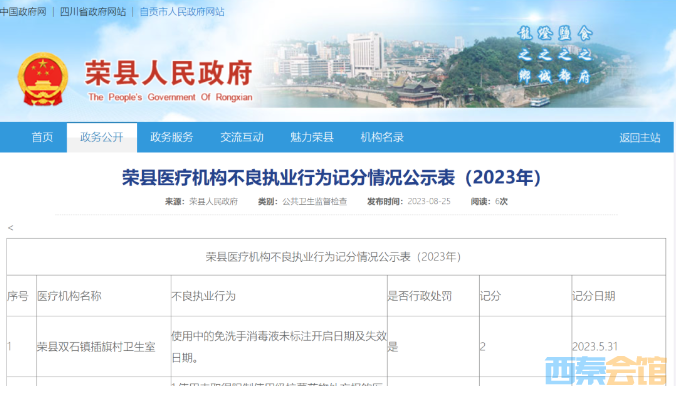
Task: Click the small left arrow above table
Action: (10, 228)
